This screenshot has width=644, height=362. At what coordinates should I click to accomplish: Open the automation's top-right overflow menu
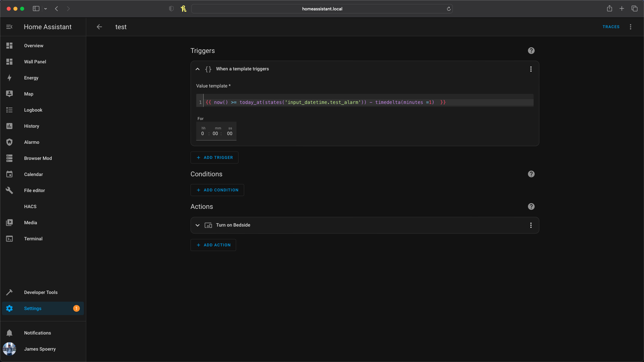[x=630, y=27]
